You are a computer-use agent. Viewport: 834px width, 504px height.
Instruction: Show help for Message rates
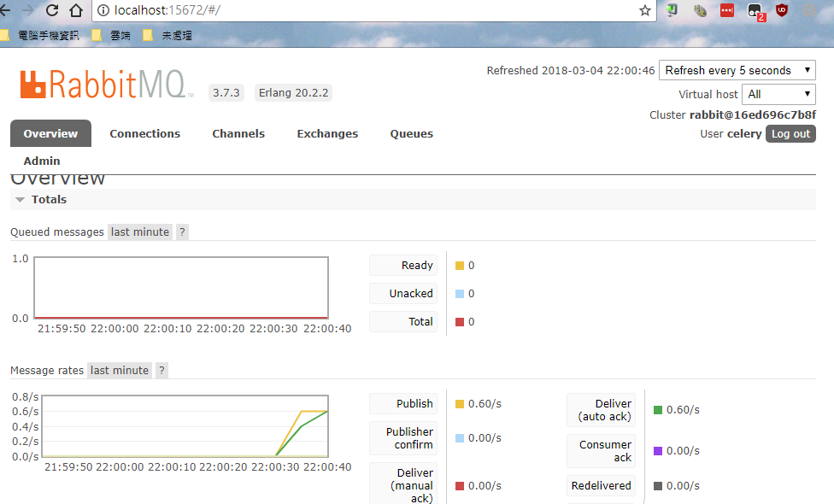pyautogui.click(x=162, y=370)
